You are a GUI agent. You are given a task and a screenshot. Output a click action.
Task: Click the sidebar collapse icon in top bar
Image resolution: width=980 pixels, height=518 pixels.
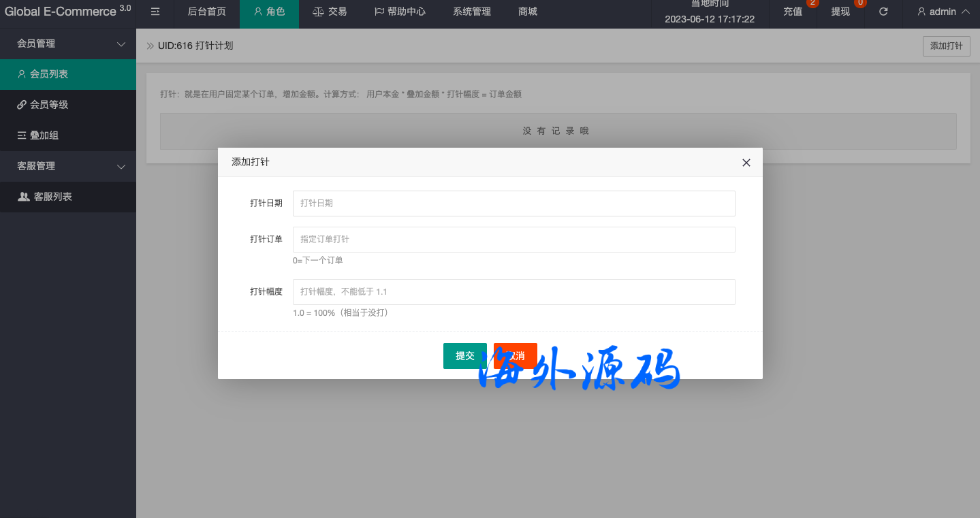(155, 12)
